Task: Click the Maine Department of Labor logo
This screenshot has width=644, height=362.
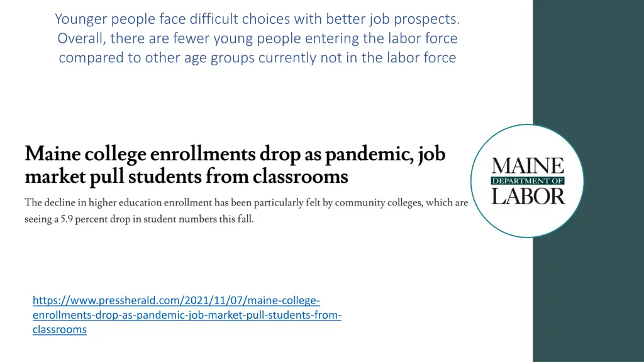Action: (528, 181)
